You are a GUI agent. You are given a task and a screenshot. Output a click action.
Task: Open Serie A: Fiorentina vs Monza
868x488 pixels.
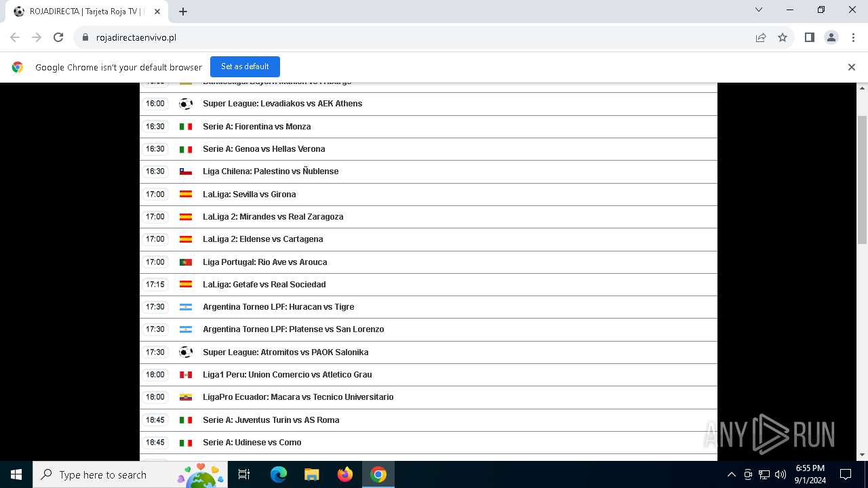coord(429,127)
